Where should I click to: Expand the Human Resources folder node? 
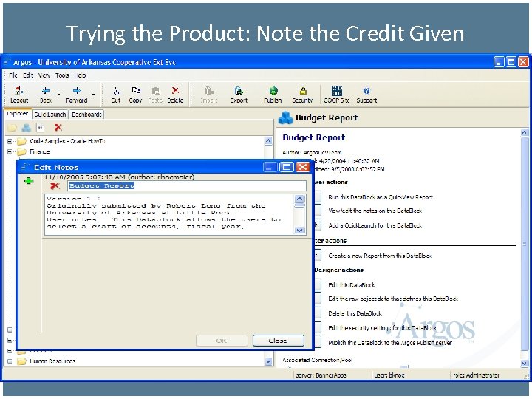tap(10, 361)
